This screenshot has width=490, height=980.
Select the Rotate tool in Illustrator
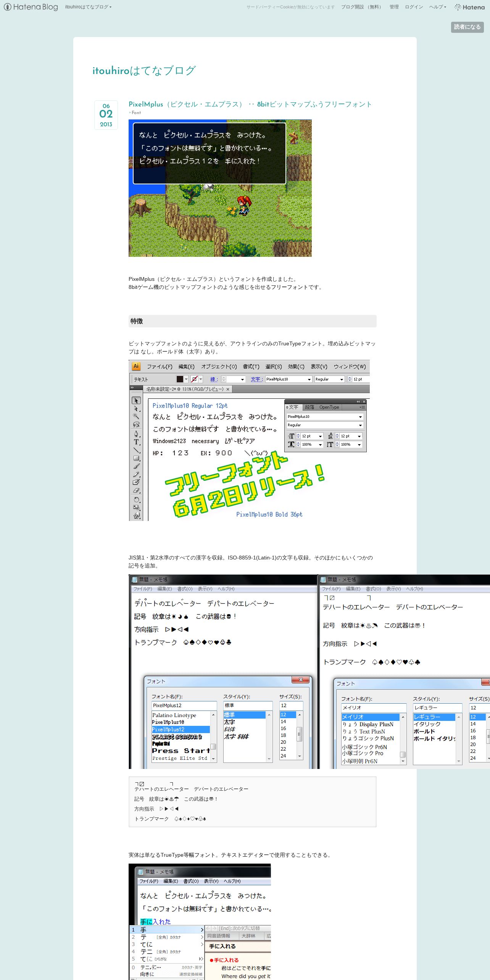tap(136, 500)
